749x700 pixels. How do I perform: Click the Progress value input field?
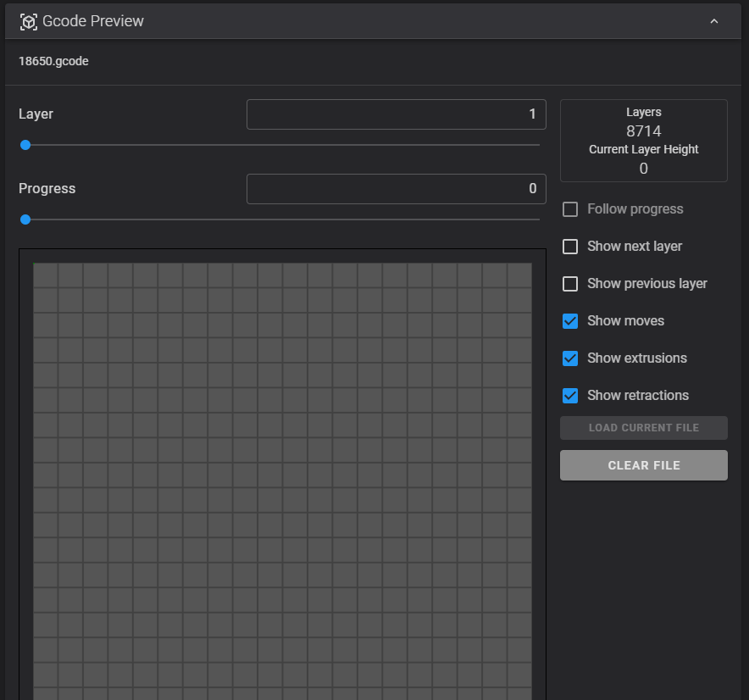[x=396, y=188]
